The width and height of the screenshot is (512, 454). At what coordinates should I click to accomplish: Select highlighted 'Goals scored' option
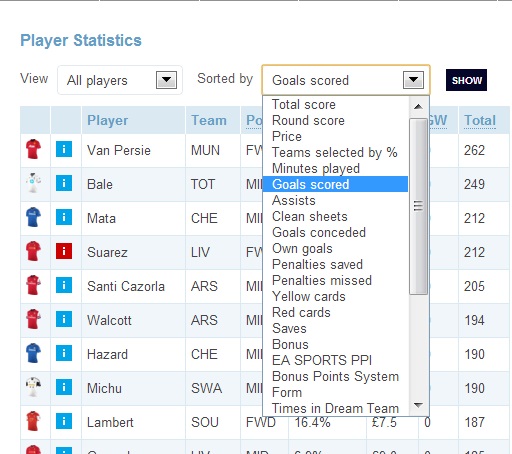[335, 184]
